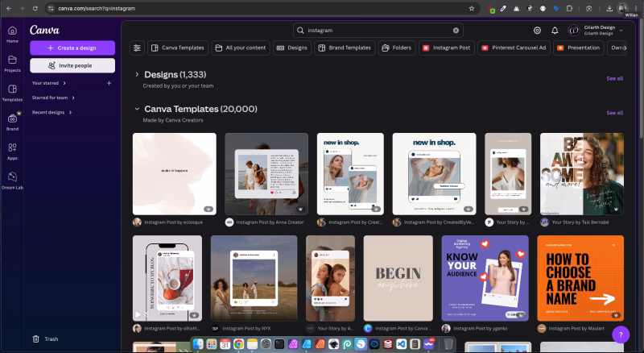
Task: Open the NYX field photo template
Action: (254, 278)
